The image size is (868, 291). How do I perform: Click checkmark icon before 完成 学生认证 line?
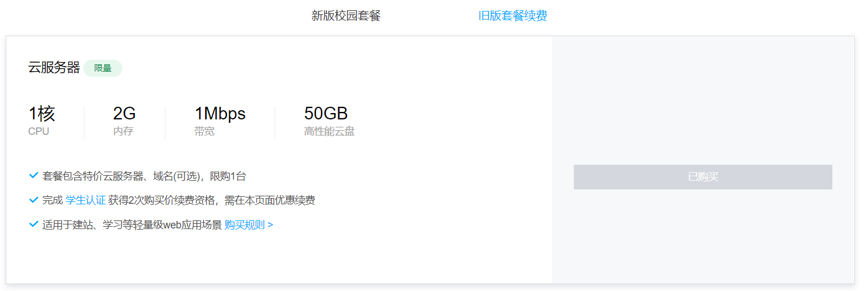(33, 200)
